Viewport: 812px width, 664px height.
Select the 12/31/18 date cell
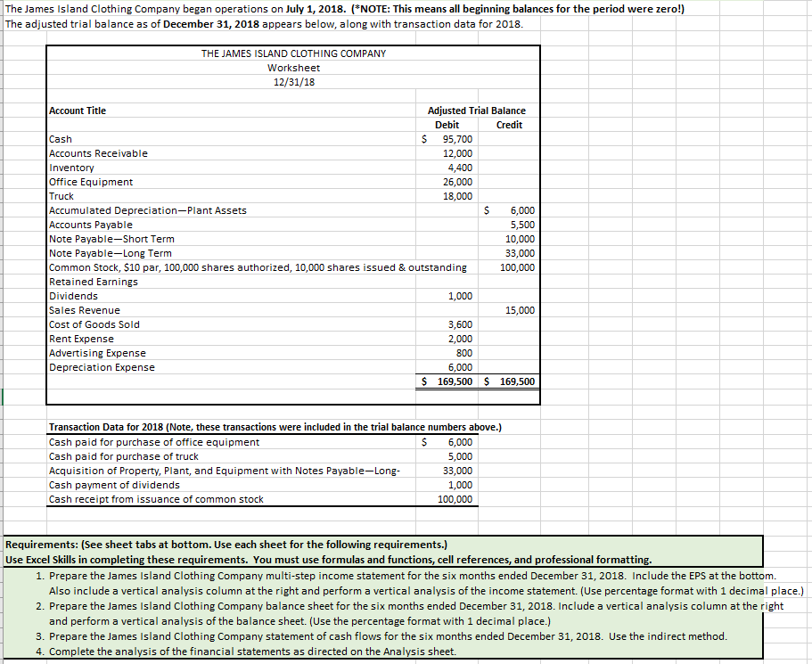click(x=293, y=82)
